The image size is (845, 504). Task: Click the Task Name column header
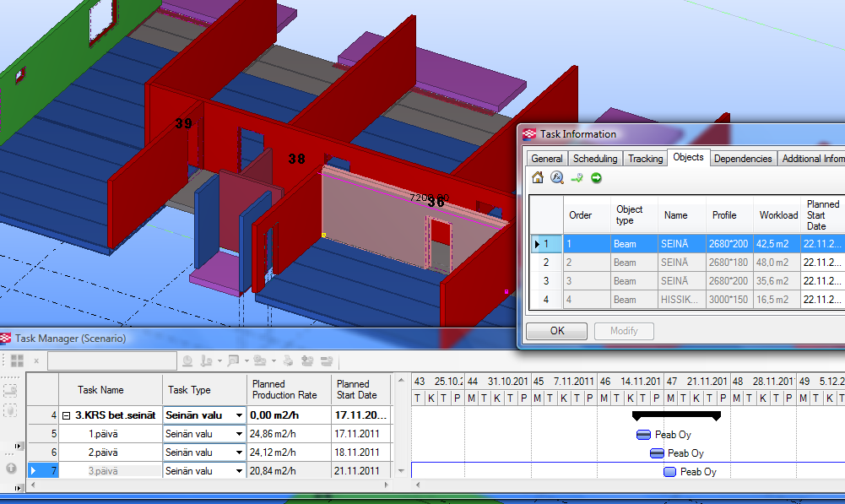[110, 390]
